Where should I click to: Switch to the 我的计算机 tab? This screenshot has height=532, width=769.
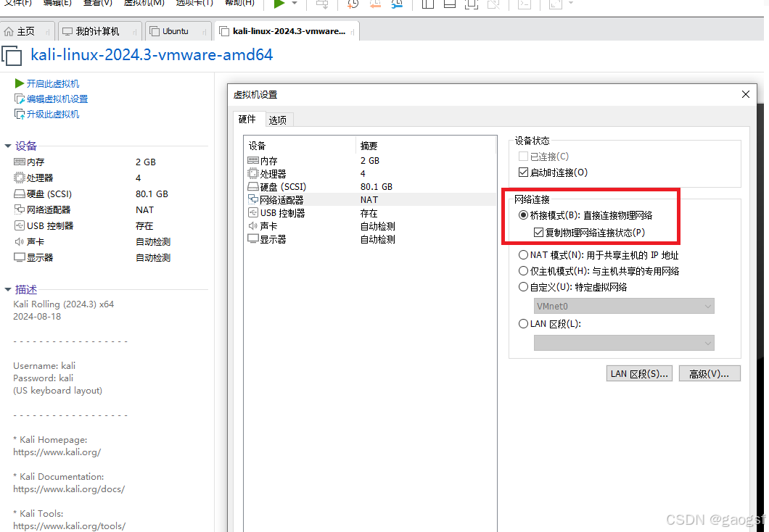click(x=100, y=31)
